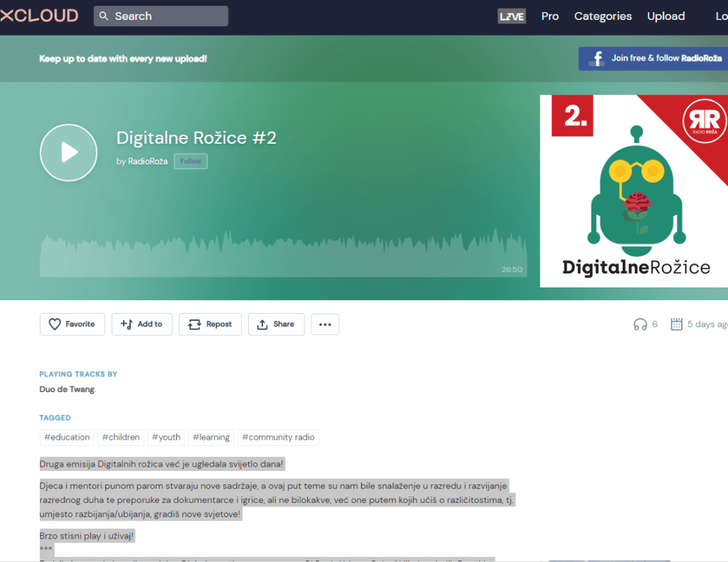Viewport: 728px width, 562px height.
Task: Select the #education tag
Action: 67,438
